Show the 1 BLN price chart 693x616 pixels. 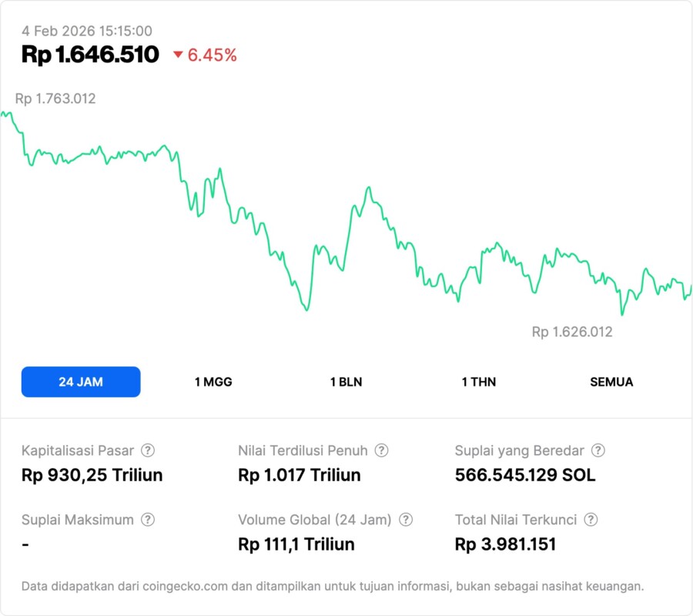[346, 382]
